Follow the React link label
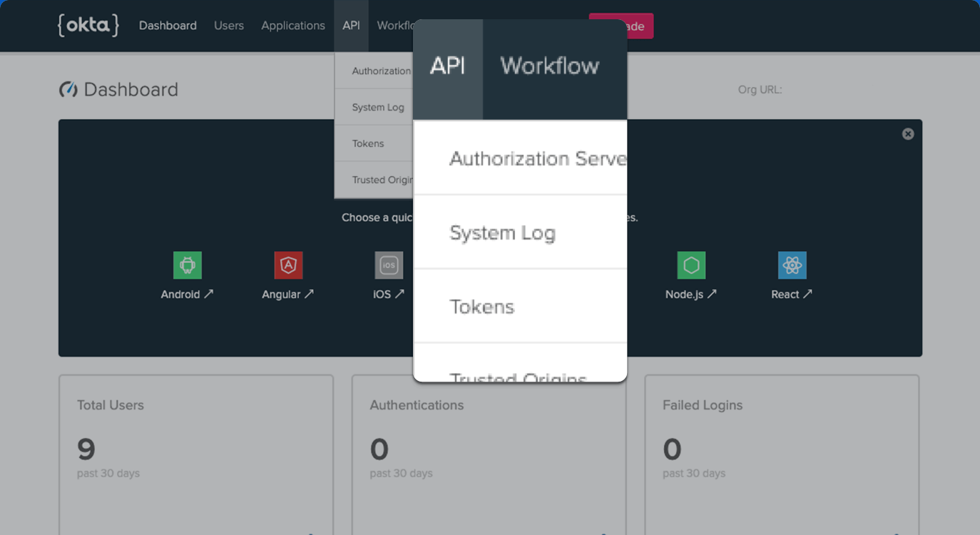Viewport: 980px width, 535px height. point(792,294)
